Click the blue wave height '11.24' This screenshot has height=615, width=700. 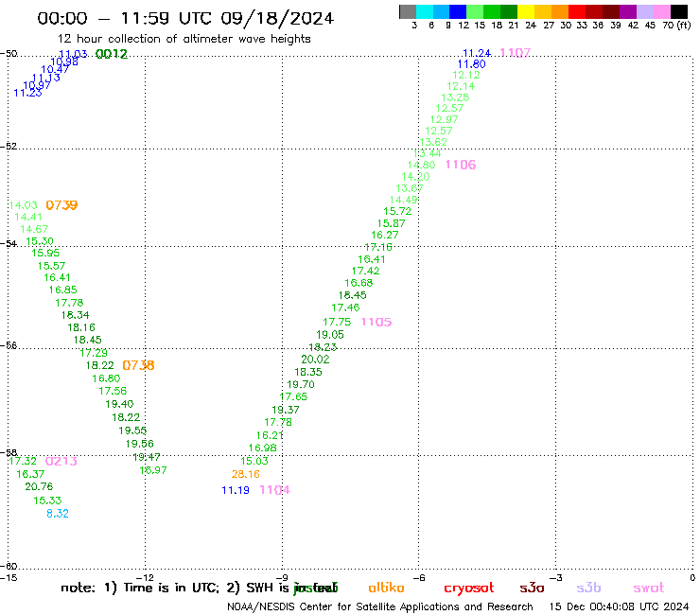click(x=477, y=53)
